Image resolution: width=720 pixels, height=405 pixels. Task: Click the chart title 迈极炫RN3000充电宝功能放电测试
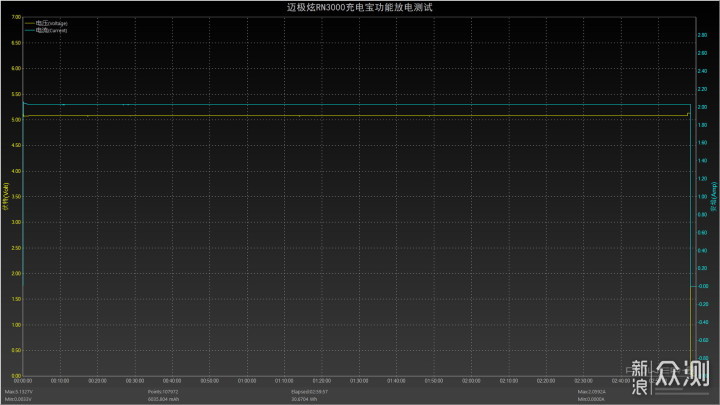pos(360,7)
